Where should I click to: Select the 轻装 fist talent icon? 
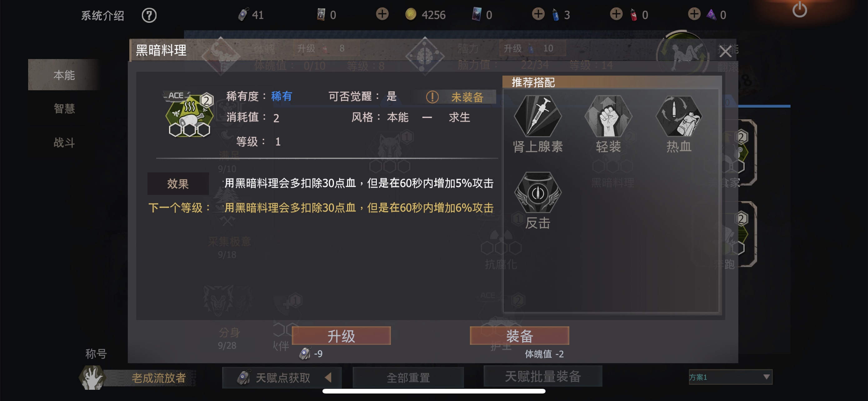pos(608,116)
